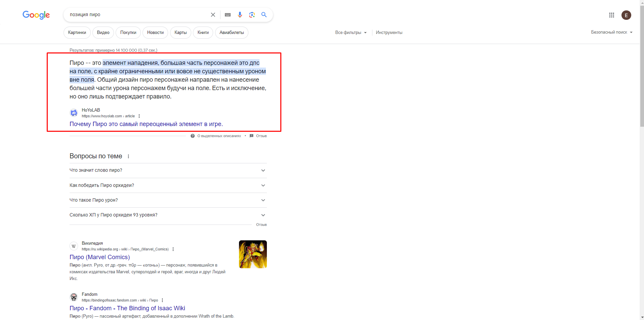Open the Google apps grid icon

coord(611,15)
